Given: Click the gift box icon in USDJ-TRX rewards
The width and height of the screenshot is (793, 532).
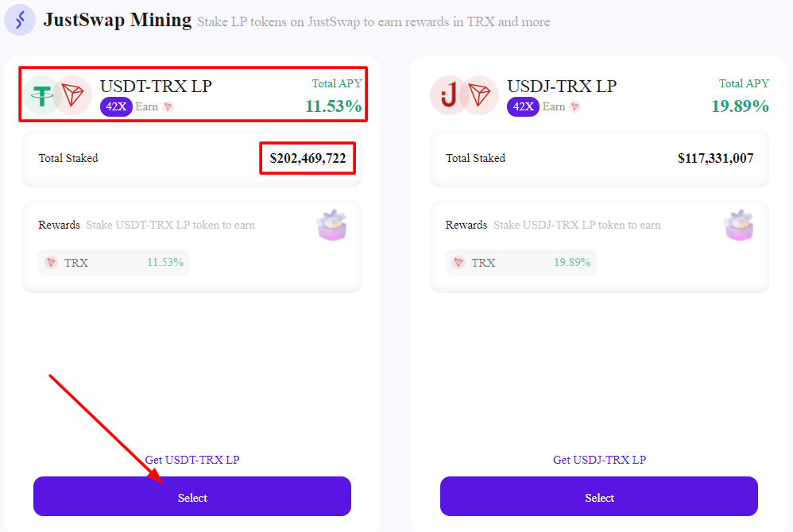Looking at the screenshot, I should pos(739,226).
